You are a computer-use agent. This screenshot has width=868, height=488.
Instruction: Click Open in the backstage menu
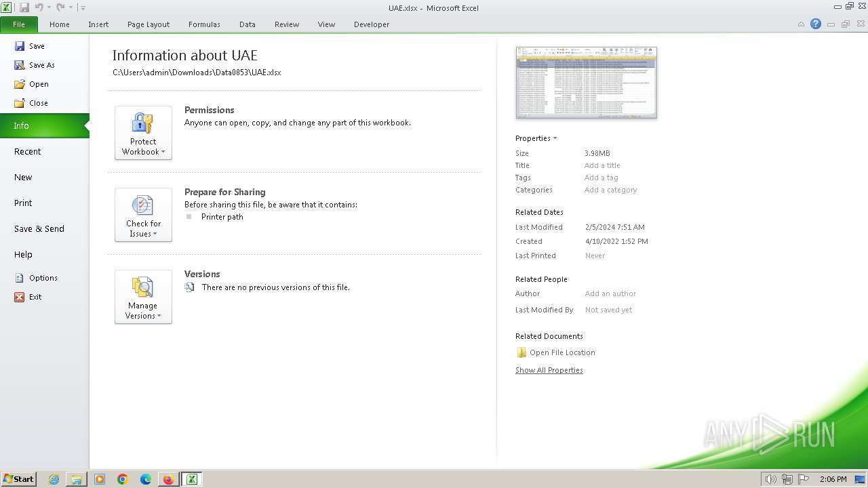[x=32, y=84]
